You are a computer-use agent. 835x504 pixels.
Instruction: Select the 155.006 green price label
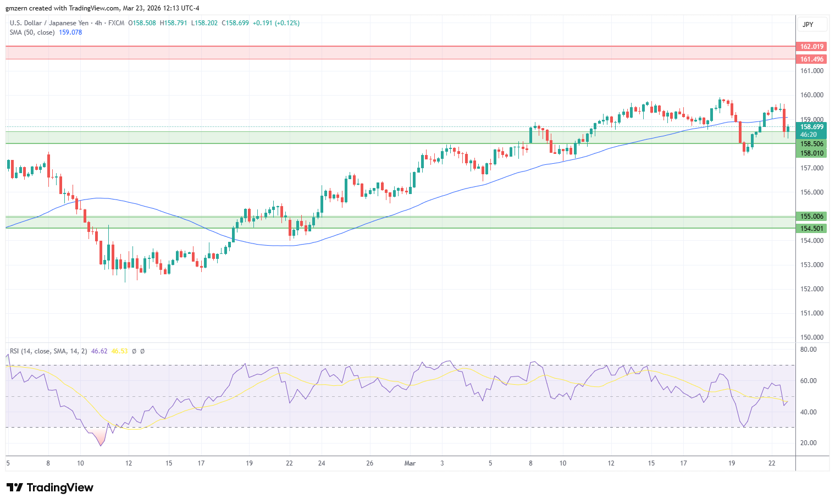(x=811, y=217)
